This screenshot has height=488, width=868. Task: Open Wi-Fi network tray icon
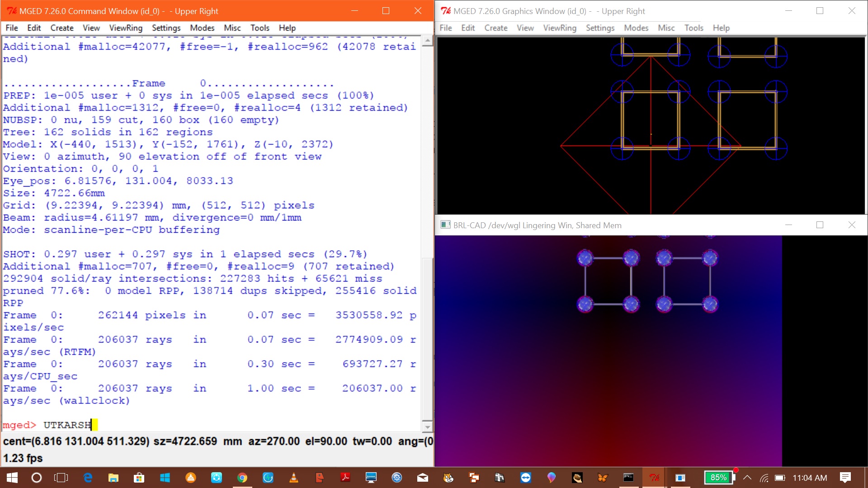764,478
